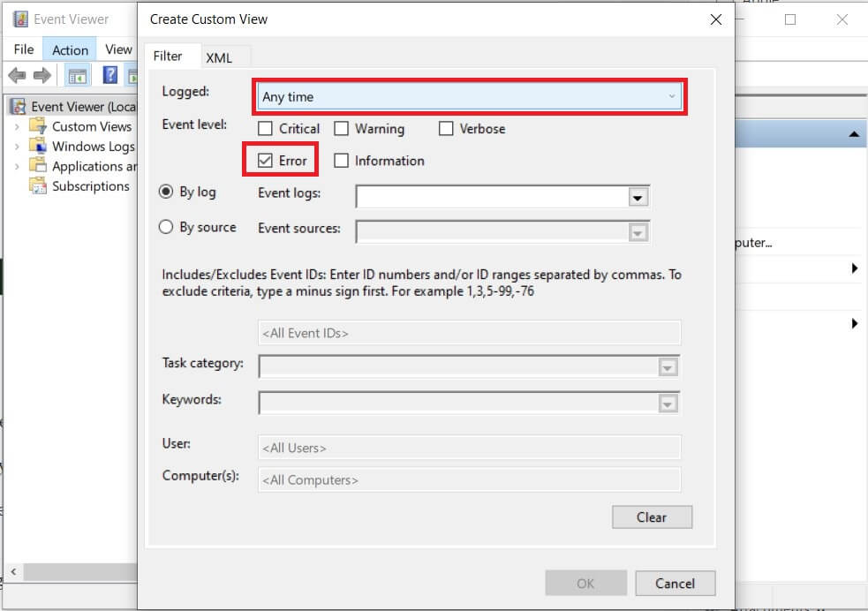Viewport: 868px width, 611px height.
Task: Uncheck the Error event level checkbox
Action: click(265, 160)
